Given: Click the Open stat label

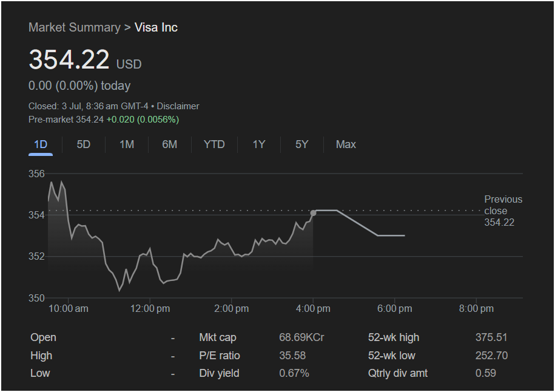Looking at the screenshot, I should pos(43,337).
